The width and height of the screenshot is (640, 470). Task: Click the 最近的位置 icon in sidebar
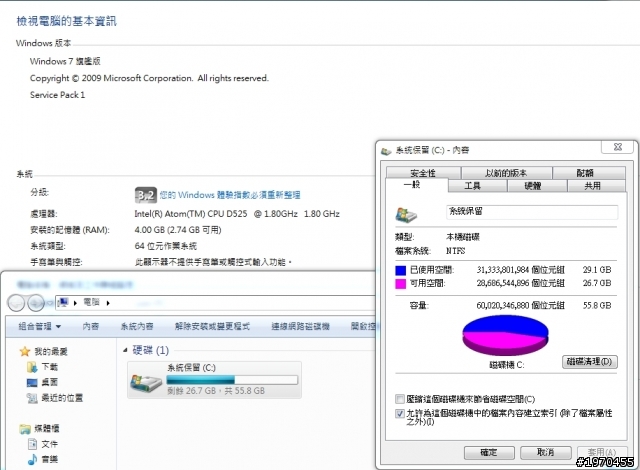point(32,398)
